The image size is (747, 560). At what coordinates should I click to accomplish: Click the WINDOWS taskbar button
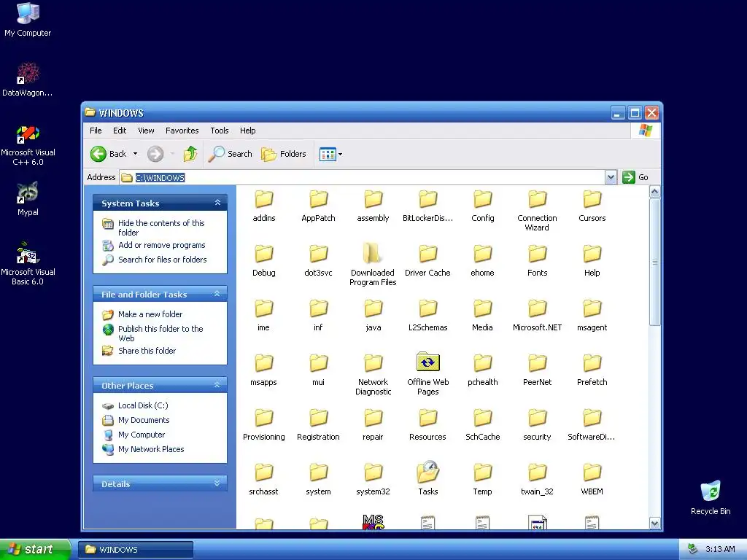135,550
